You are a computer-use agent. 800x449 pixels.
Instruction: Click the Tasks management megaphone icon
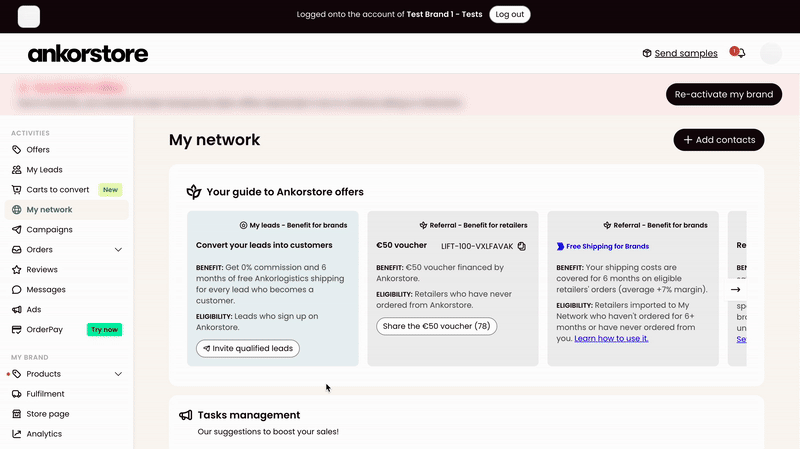click(x=185, y=415)
